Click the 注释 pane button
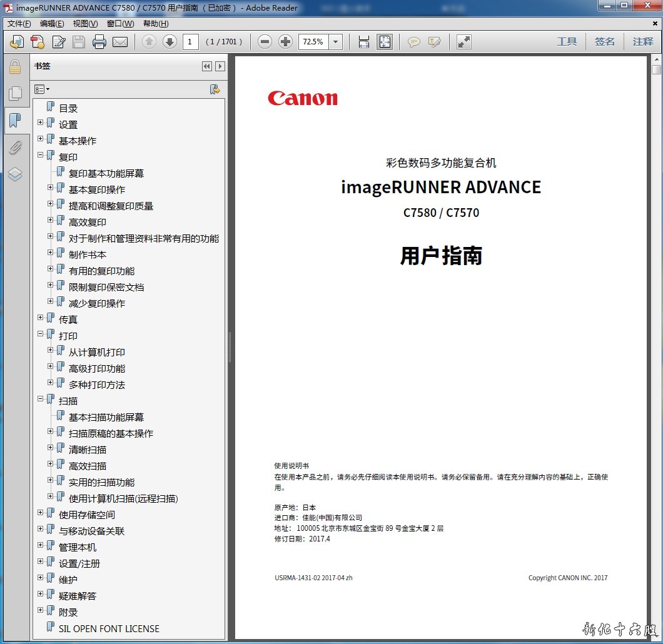663x644 pixels. pyautogui.click(x=642, y=42)
